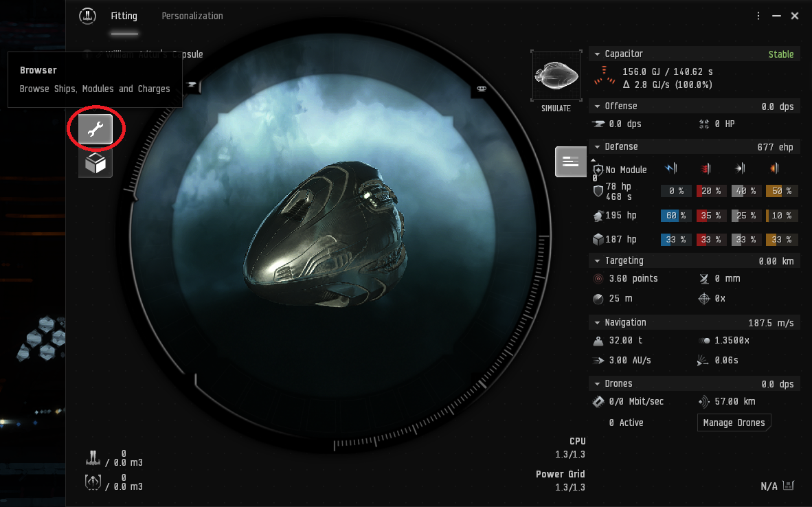
Task: Click the warp speed icon beside 3.00 AU/s
Action: tap(598, 361)
